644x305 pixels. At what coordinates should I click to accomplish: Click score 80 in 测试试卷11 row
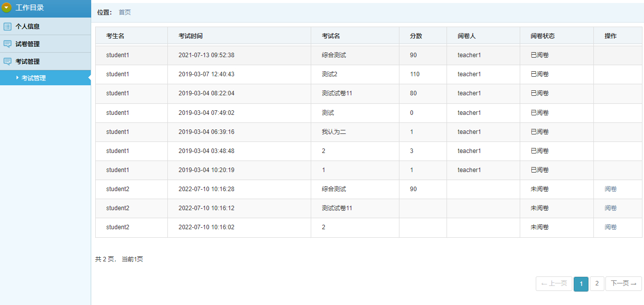pos(413,93)
